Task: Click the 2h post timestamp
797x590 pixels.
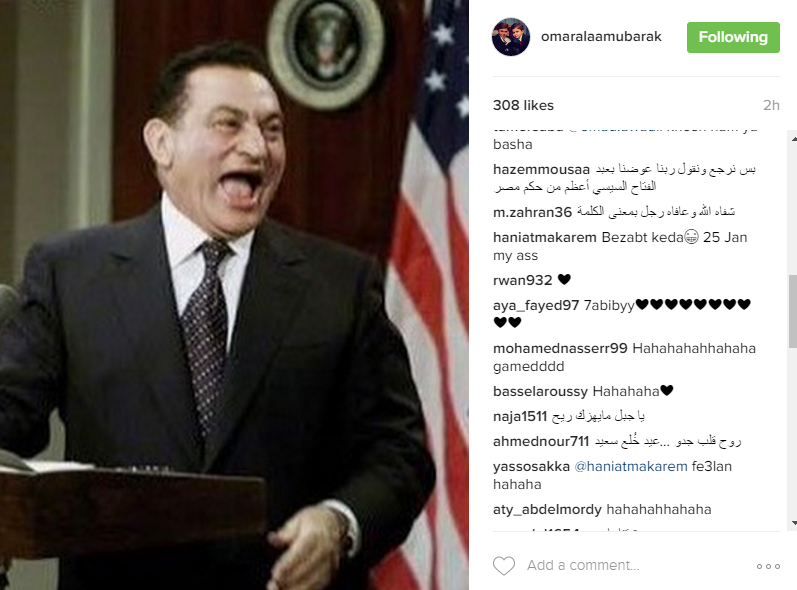Action: point(771,105)
